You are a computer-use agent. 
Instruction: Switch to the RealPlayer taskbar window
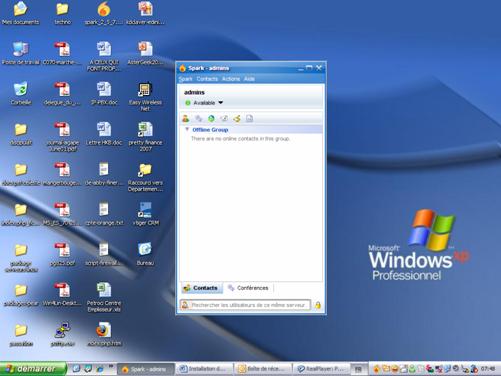[322, 369]
